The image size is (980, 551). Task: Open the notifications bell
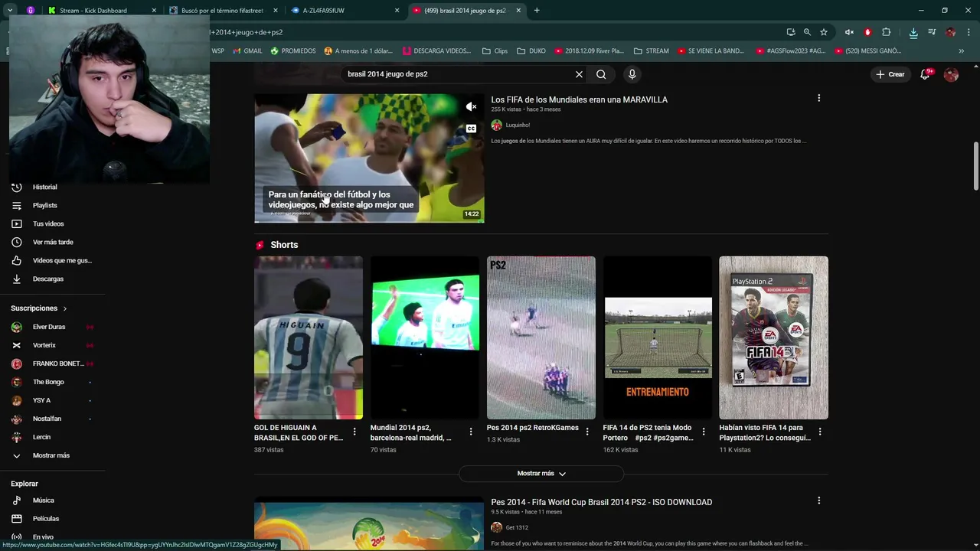(x=925, y=74)
